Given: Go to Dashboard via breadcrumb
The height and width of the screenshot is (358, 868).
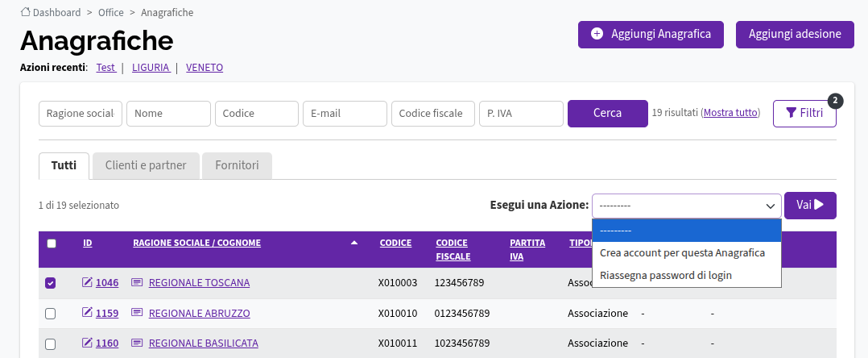Looking at the screenshot, I should (x=56, y=12).
